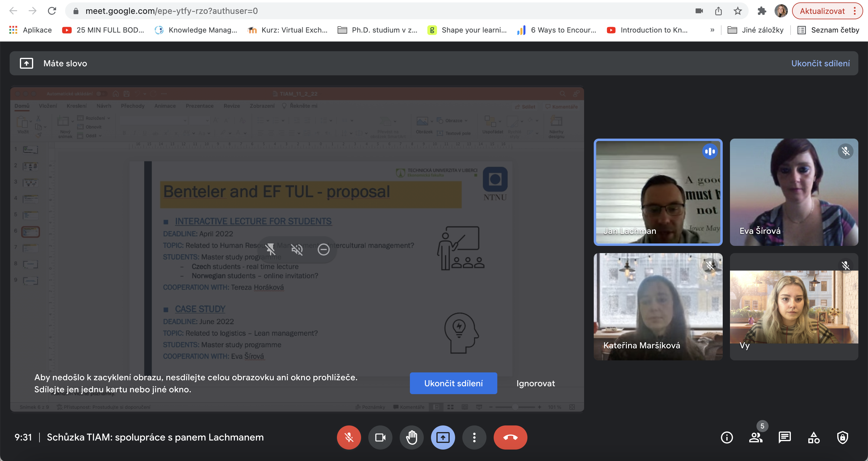The image size is (868, 461).
Task: Open more options three-dot menu in Meet
Action: (x=474, y=437)
